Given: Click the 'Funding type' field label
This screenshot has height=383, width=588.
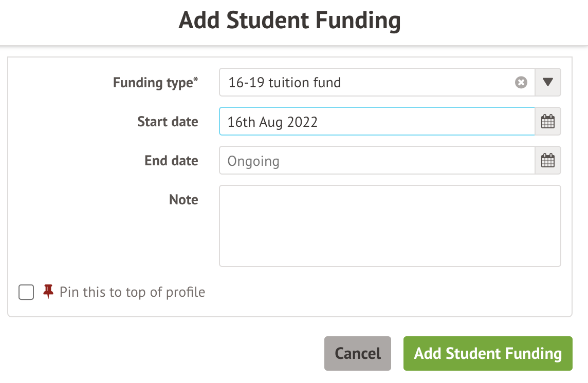Looking at the screenshot, I should coord(152,83).
